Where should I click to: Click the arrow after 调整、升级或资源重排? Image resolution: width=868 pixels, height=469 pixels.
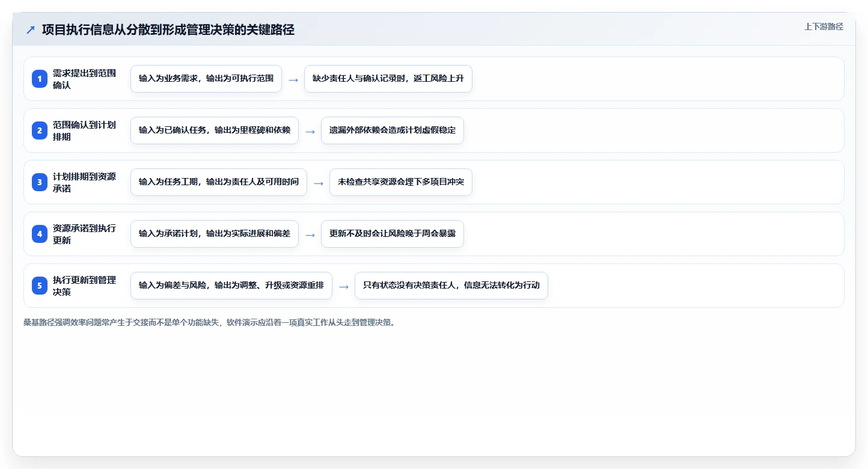click(344, 286)
